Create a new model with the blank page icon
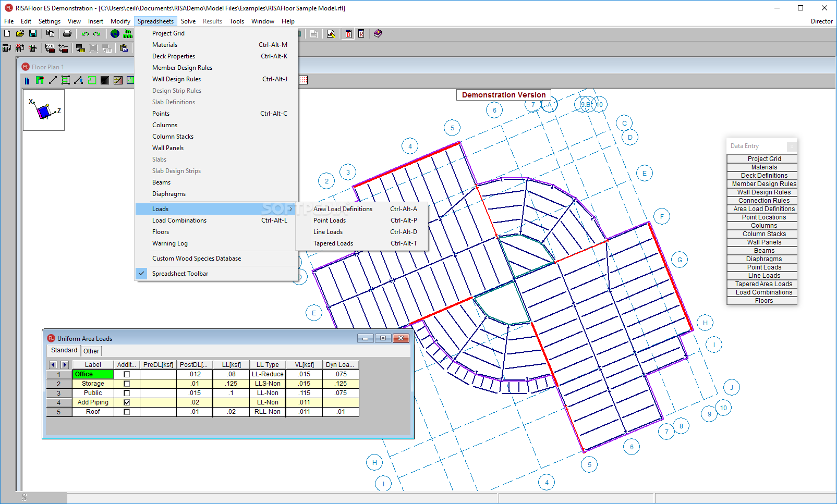This screenshot has width=837, height=504. (x=7, y=33)
